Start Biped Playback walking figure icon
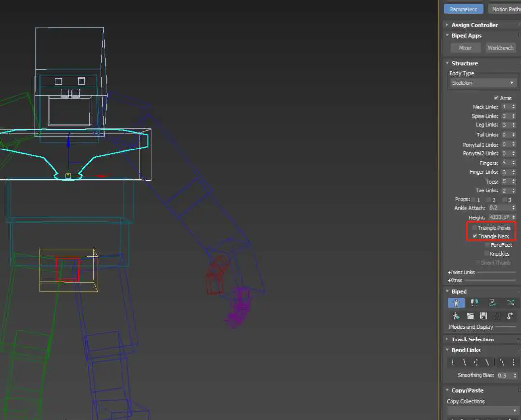 coord(456,316)
